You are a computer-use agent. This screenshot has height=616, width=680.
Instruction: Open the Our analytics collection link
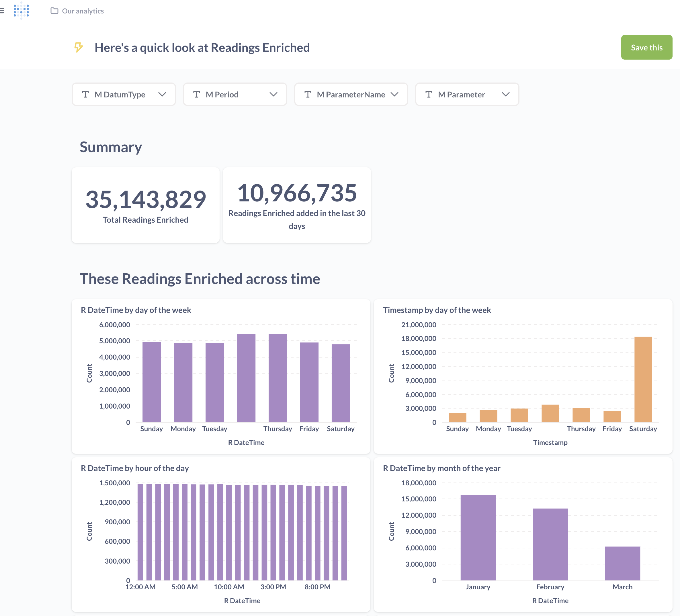click(x=83, y=11)
